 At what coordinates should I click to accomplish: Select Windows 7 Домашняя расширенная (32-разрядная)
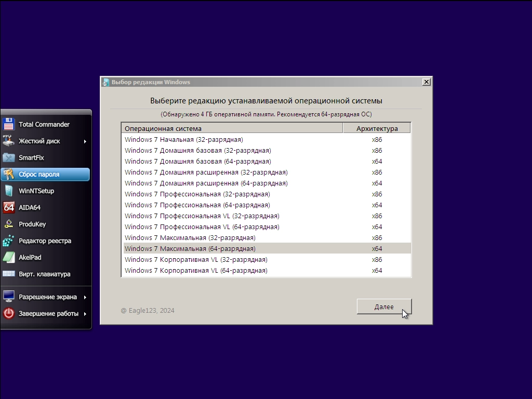coord(267,172)
